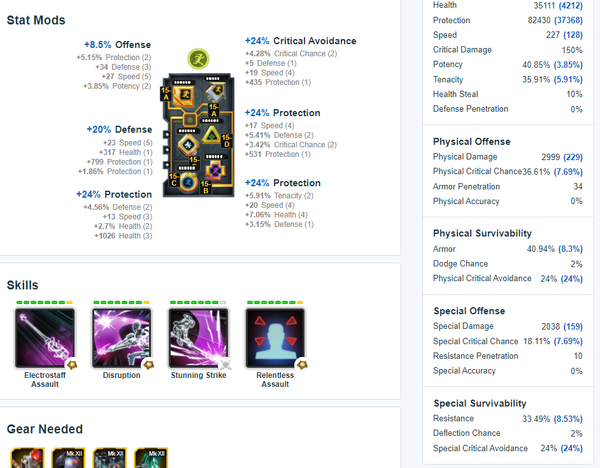Click the fourth Mk XII gear item
Viewport: 600px width, 468px height.
pyautogui.click(x=151, y=458)
